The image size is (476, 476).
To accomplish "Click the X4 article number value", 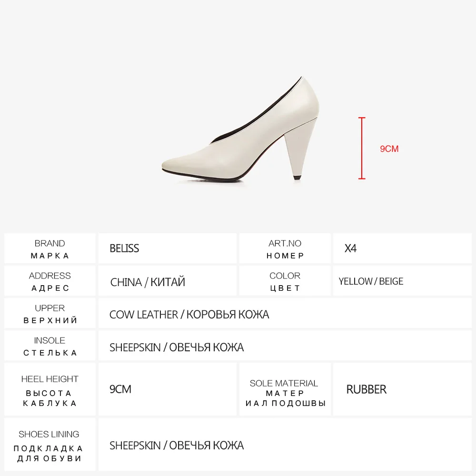I will [x=350, y=248].
